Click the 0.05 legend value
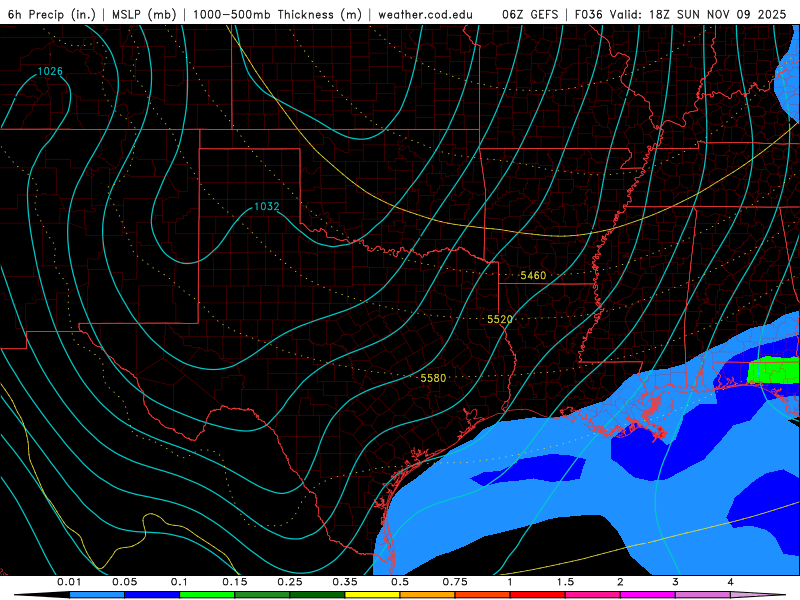The width and height of the screenshot is (800, 600). click(x=124, y=582)
